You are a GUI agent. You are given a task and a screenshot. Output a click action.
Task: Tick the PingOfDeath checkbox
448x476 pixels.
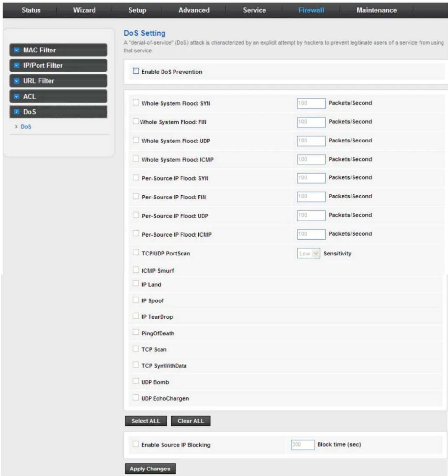pyautogui.click(x=136, y=332)
